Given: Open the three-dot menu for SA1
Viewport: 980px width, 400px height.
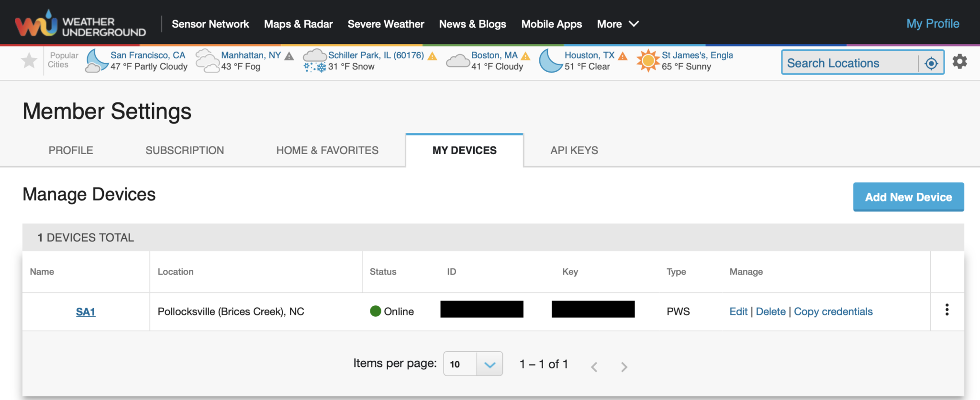Looking at the screenshot, I should click(x=947, y=310).
